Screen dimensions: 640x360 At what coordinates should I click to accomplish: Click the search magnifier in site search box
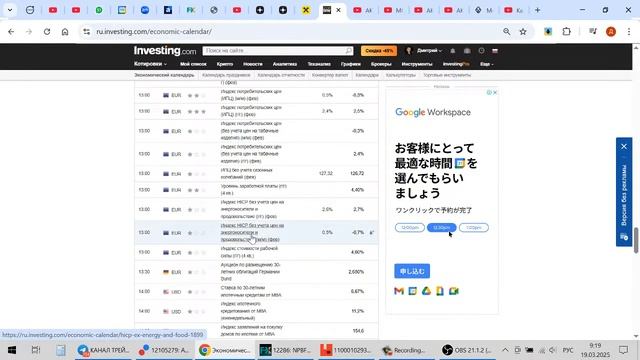[x=349, y=51]
